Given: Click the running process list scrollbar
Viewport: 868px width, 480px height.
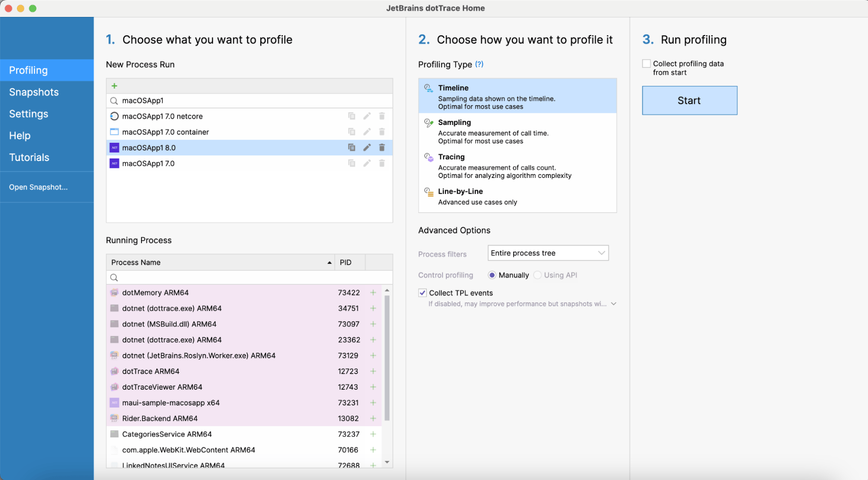Looking at the screenshot, I should 387,358.
